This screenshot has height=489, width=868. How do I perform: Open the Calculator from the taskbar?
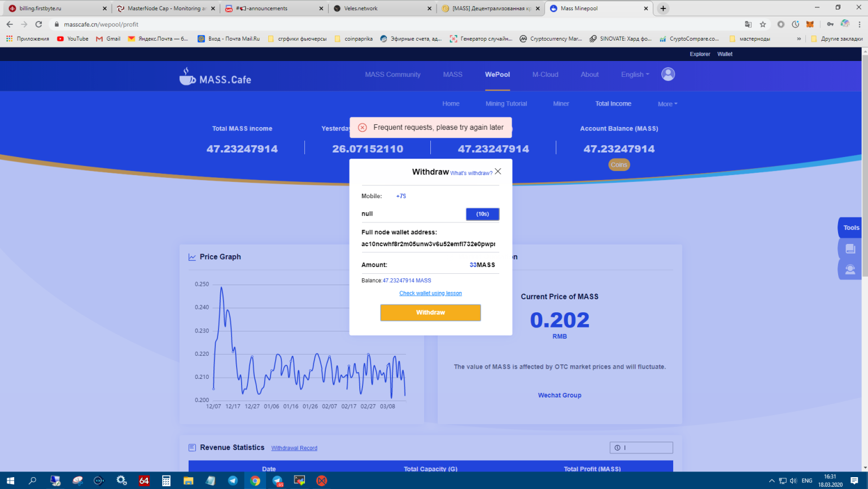166,481
